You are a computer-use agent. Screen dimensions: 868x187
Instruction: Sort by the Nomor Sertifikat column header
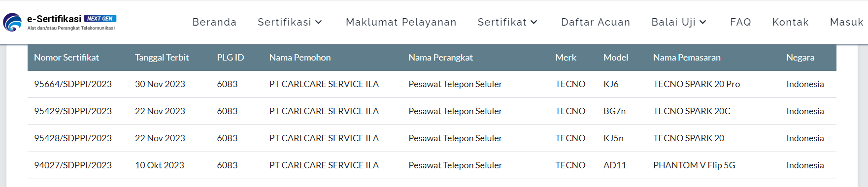tap(67, 58)
